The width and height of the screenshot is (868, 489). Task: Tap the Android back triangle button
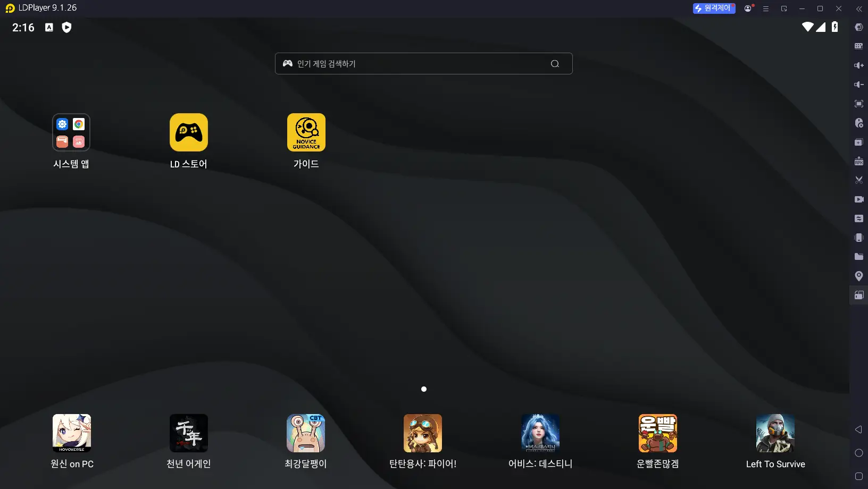pyautogui.click(x=858, y=429)
